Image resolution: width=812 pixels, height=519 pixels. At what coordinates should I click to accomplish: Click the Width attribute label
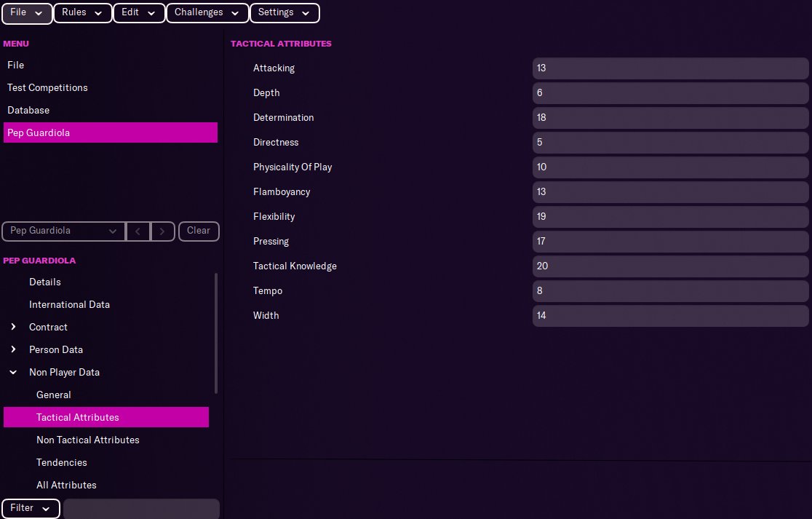coord(266,315)
